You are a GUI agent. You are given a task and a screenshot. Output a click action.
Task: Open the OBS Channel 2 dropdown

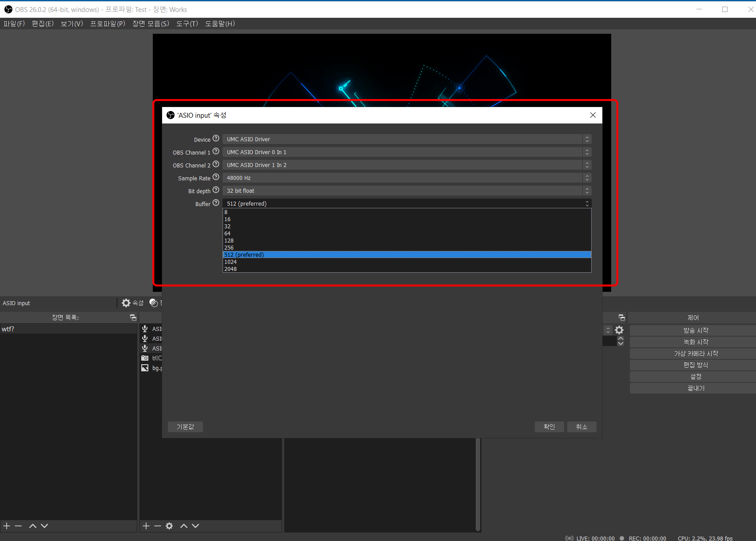click(407, 165)
